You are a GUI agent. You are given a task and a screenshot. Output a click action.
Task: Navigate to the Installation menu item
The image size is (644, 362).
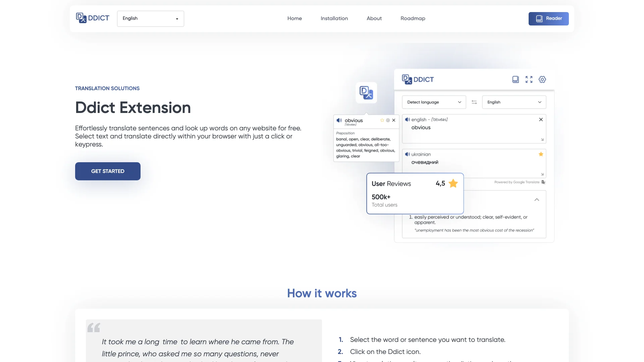[334, 18]
